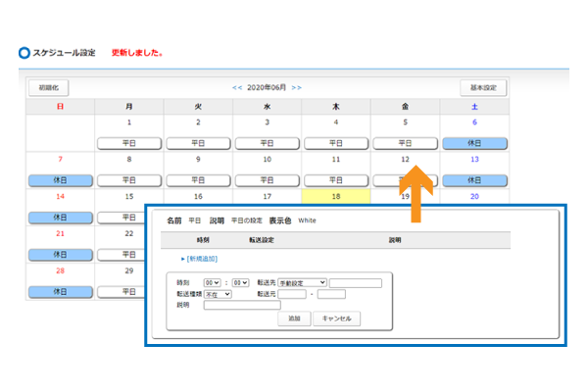Expand the hour dropdown for 時刻
The image size is (588, 392).
click(x=214, y=282)
